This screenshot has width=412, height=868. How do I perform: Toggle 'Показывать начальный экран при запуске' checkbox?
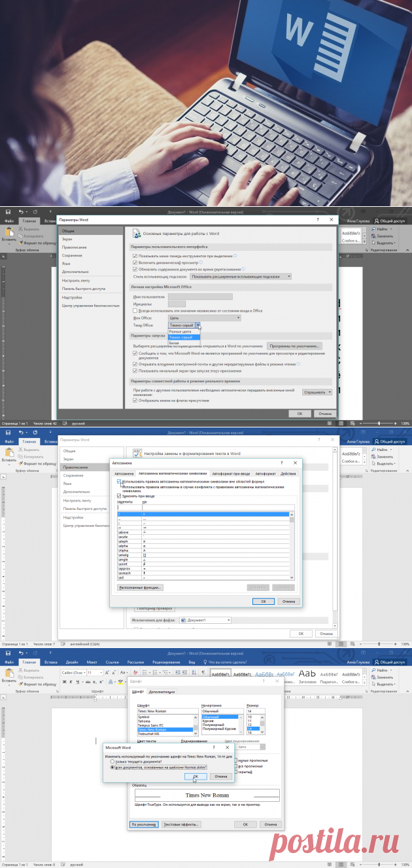point(135,370)
